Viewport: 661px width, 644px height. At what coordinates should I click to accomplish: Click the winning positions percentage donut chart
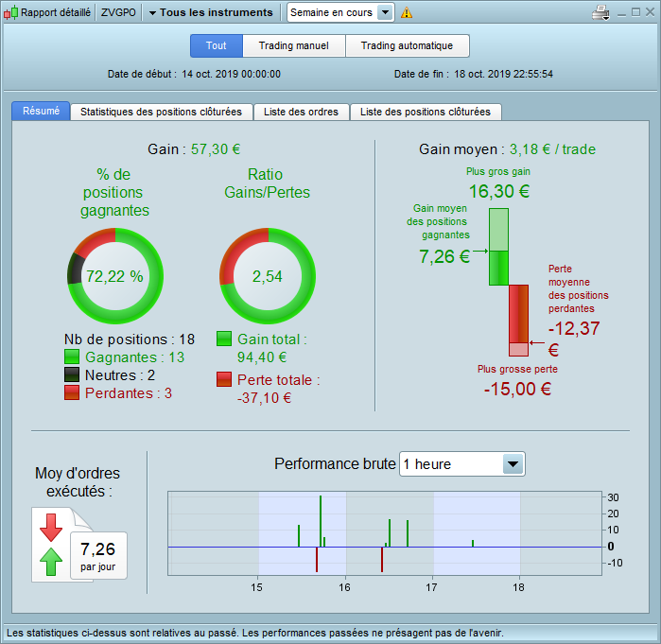[x=113, y=275]
